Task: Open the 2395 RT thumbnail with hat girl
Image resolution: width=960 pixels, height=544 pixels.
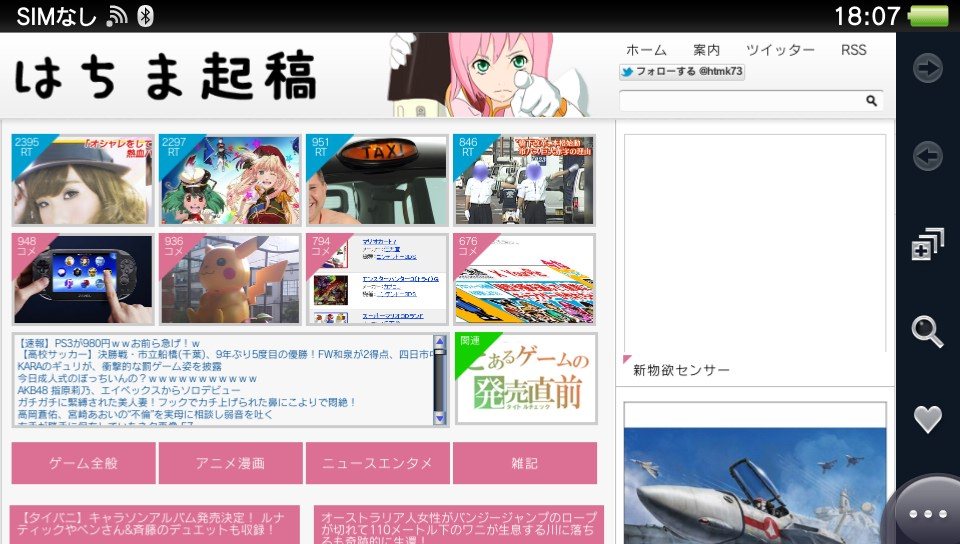Action: (83, 180)
